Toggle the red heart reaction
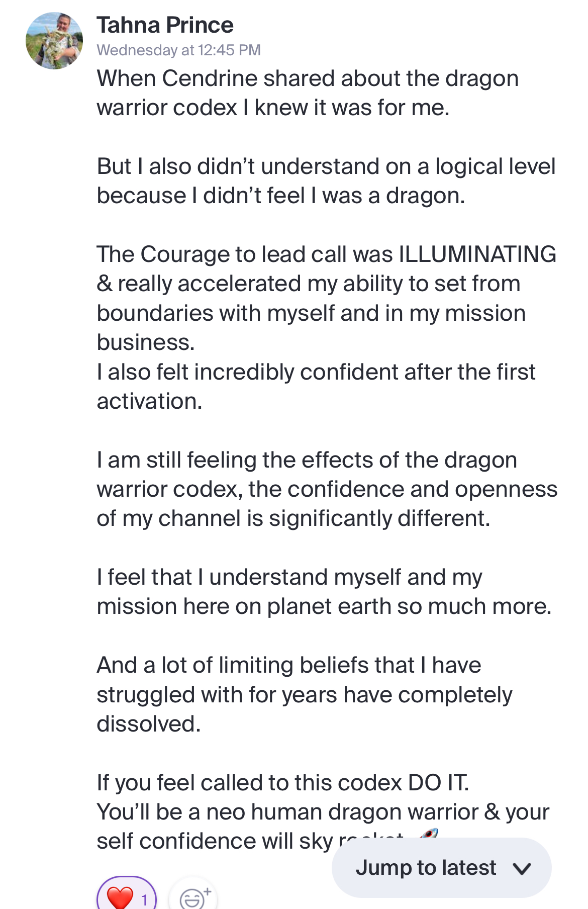Screen dimensions: 588x909 coord(120,896)
